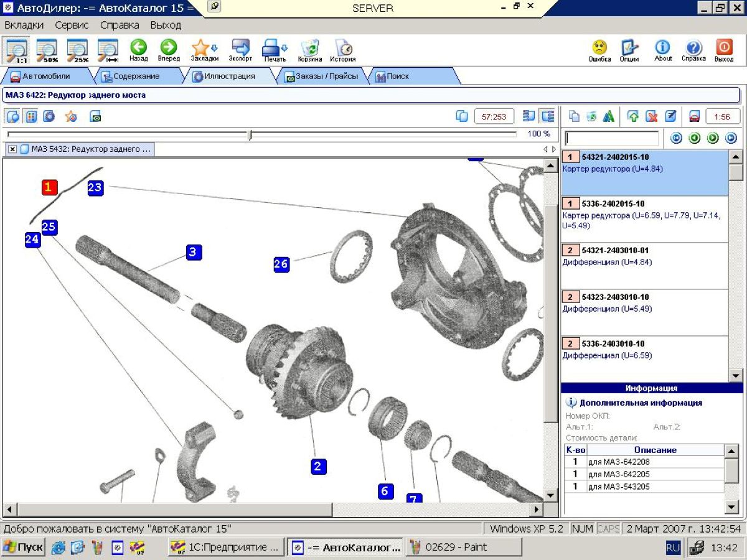Open the Сервис menu

click(72, 25)
